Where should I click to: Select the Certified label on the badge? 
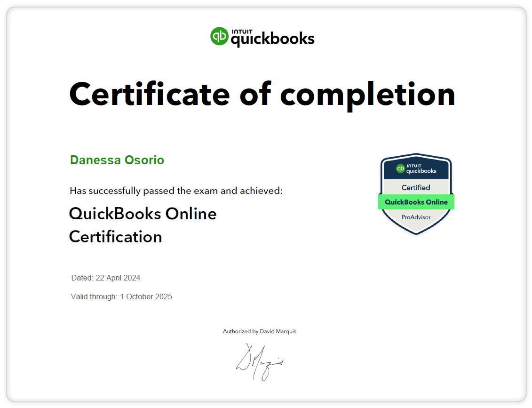click(x=416, y=187)
